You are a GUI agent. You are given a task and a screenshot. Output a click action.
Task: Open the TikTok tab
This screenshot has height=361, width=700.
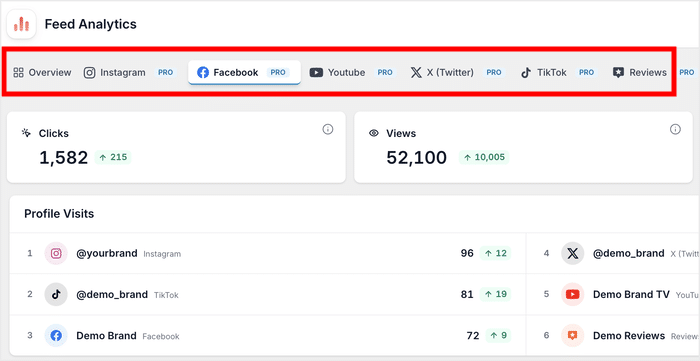click(x=559, y=72)
